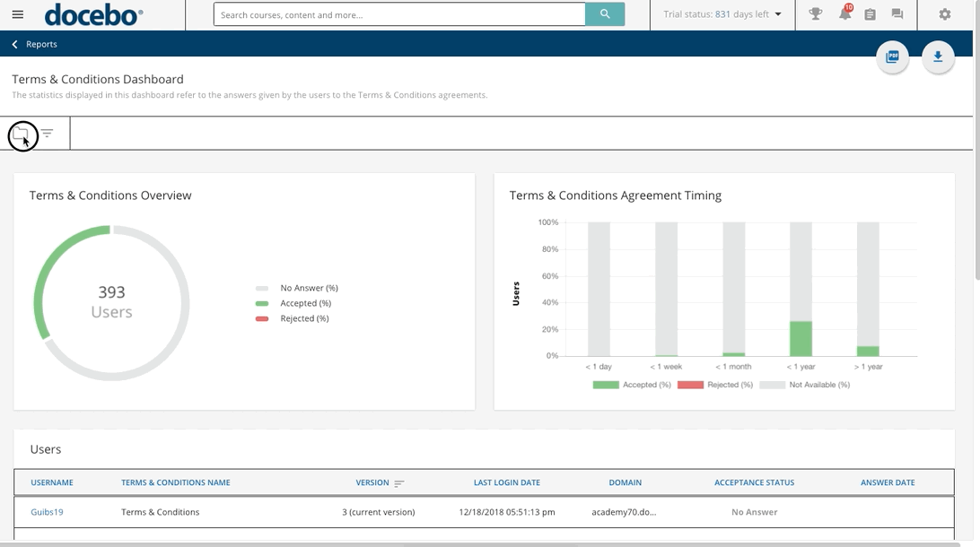Image resolution: width=980 pixels, height=547 pixels.
Task: Open user Guibs19 profile link
Action: (x=47, y=512)
